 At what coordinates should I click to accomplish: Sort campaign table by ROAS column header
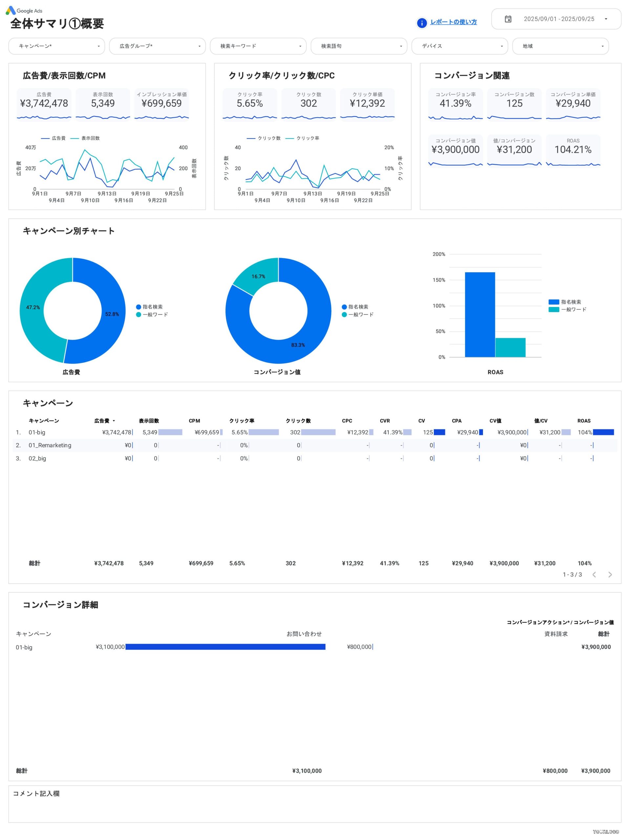(x=584, y=421)
